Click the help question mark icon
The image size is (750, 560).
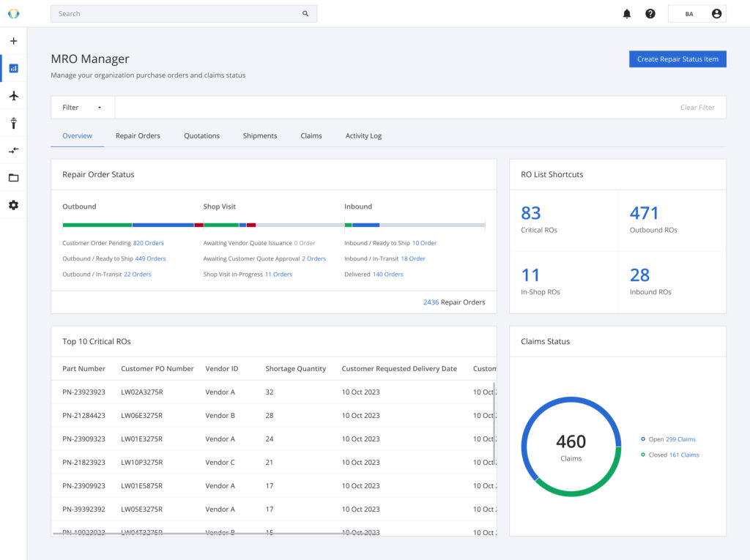click(x=650, y=14)
